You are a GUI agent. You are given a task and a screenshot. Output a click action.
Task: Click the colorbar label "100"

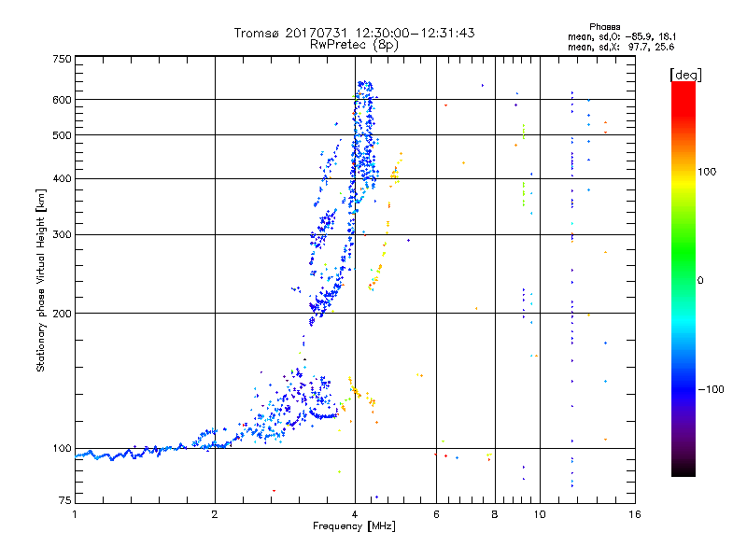coord(707,172)
